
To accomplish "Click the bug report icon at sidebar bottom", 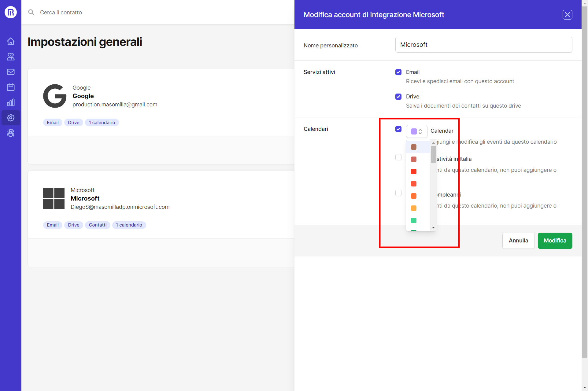I will pos(10,133).
